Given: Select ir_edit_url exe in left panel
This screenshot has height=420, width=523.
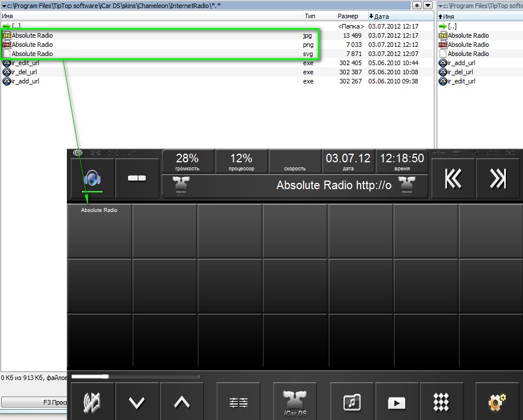Looking at the screenshot, I should 217,63.
